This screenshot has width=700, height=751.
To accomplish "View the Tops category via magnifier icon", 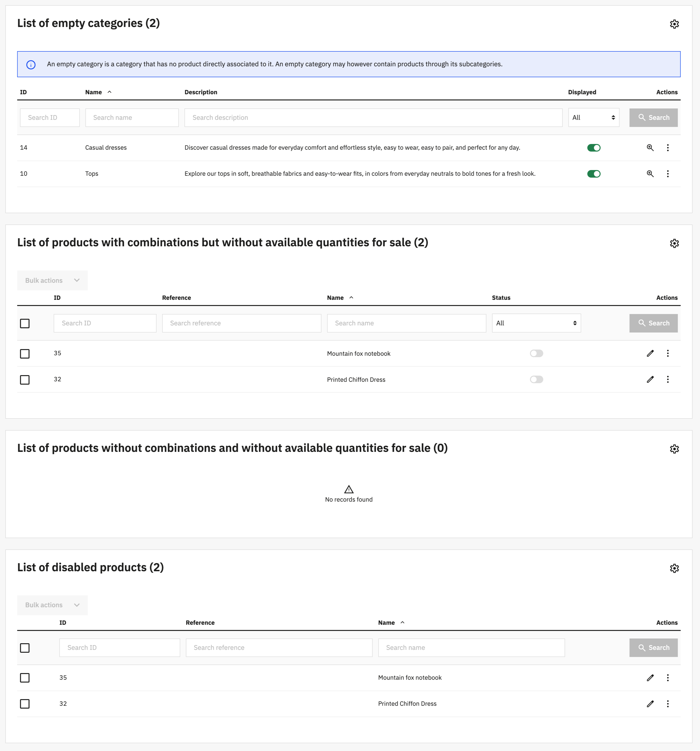I will [650, 174].
